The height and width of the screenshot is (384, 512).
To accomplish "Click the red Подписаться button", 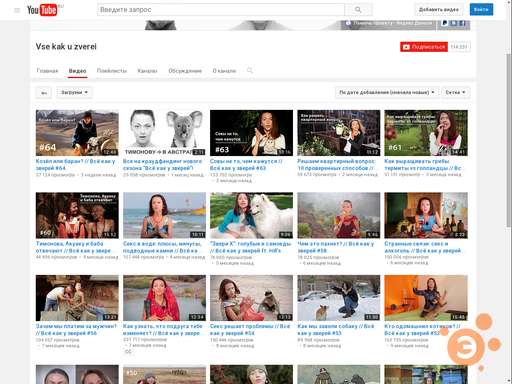I will coord(424,47).
